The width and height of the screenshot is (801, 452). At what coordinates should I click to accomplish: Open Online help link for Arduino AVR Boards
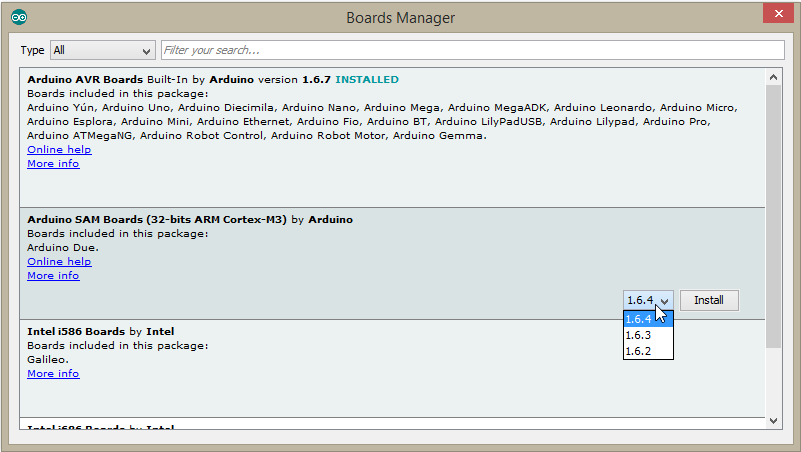(59, 150)
